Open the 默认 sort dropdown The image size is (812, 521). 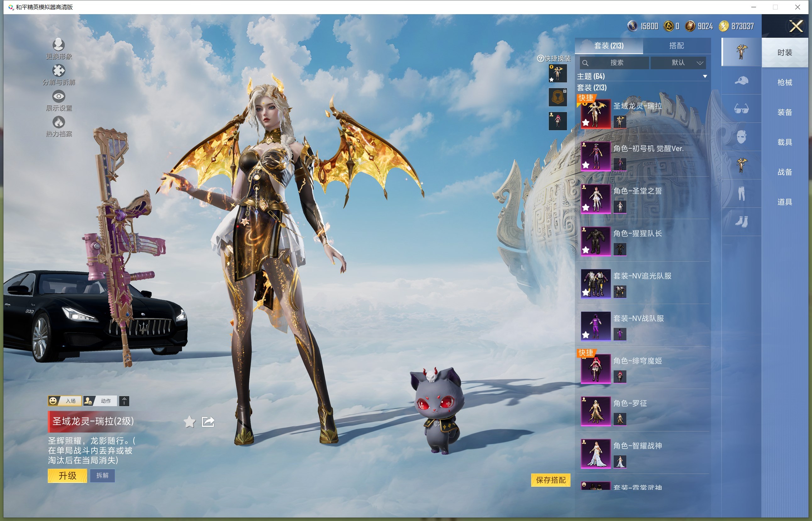coord(678,63)
